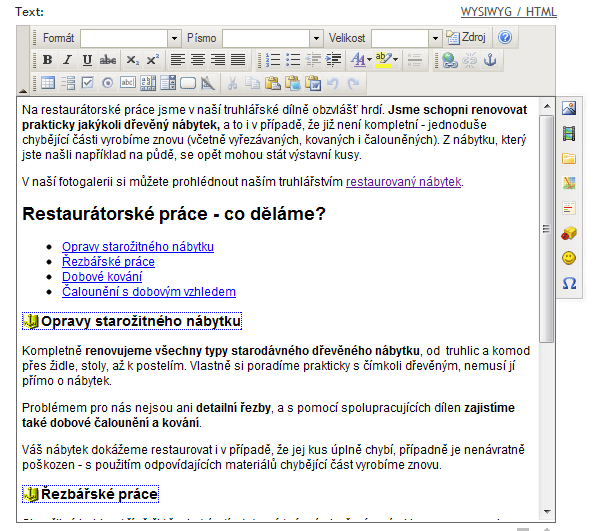Paste from Word

tap(313, 83)
